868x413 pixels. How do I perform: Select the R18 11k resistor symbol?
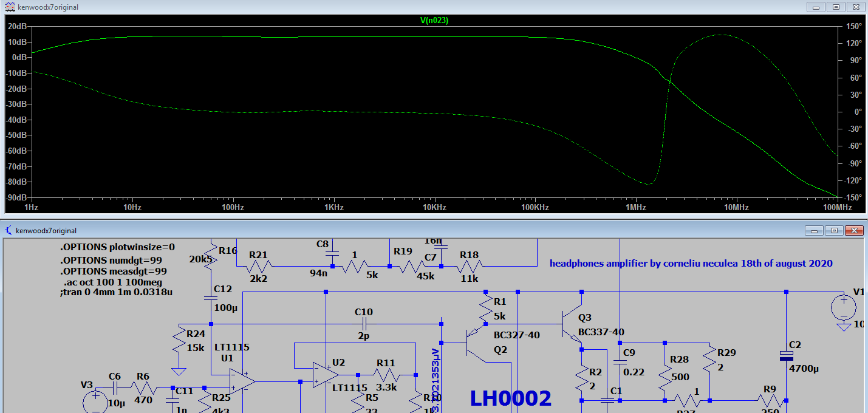point(469,266)
